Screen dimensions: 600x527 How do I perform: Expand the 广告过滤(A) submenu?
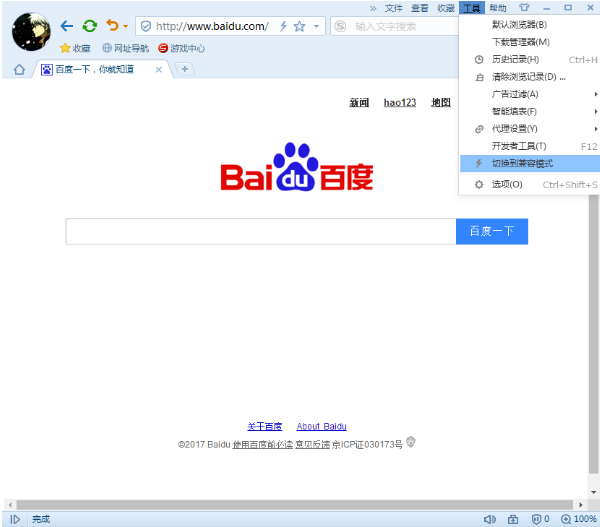529,94
